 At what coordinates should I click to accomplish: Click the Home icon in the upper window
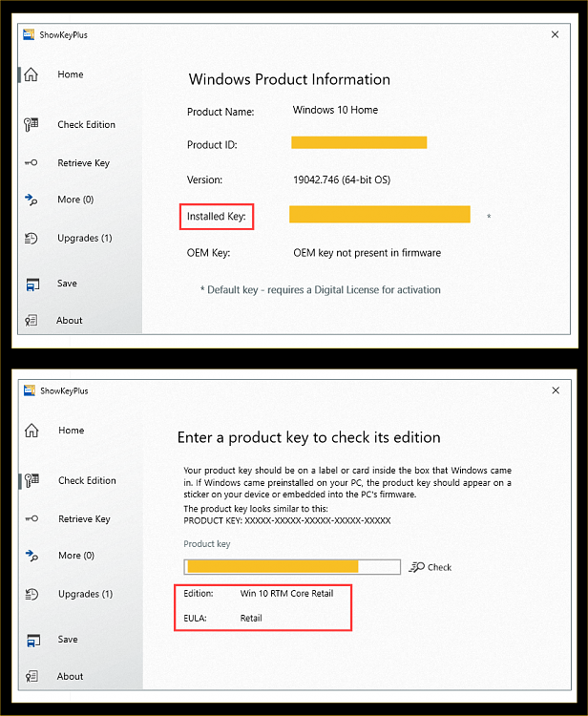[x=31, y=74]
